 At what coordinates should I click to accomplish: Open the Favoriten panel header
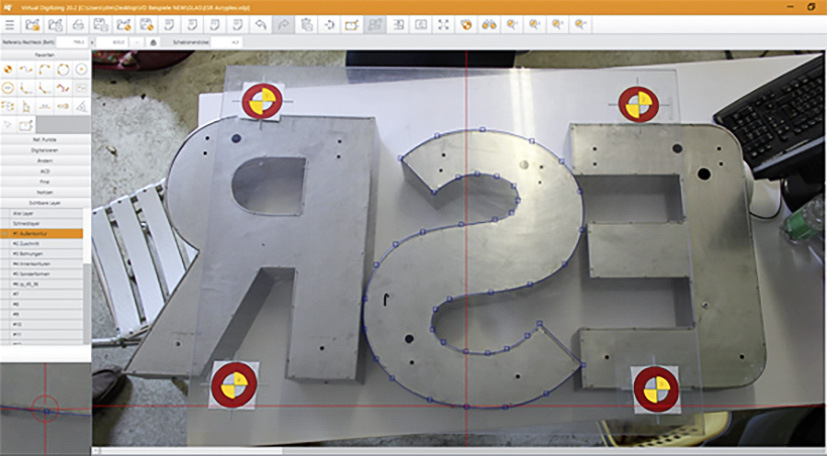(x=45, y=55)
